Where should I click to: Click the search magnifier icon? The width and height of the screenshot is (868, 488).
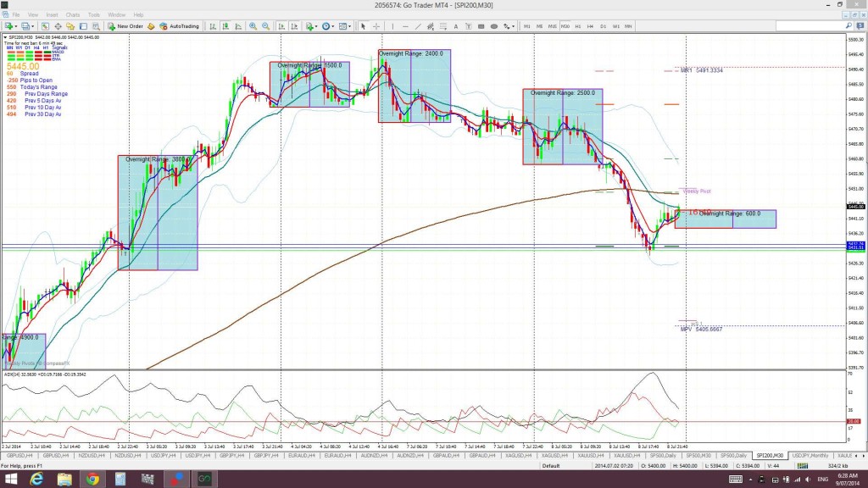pos(849,26)
